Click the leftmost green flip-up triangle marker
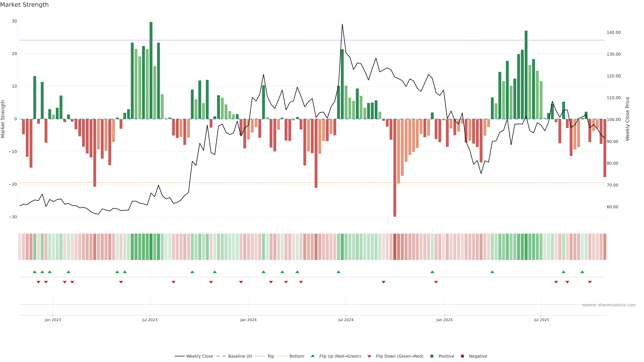The image size is (644, 362). click(35, 272)
